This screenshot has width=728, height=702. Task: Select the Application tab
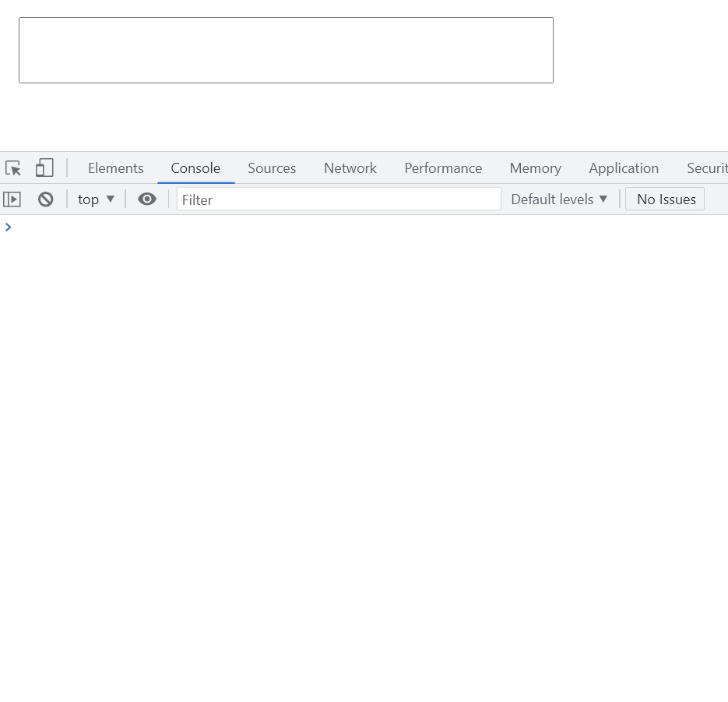[624, 168]
